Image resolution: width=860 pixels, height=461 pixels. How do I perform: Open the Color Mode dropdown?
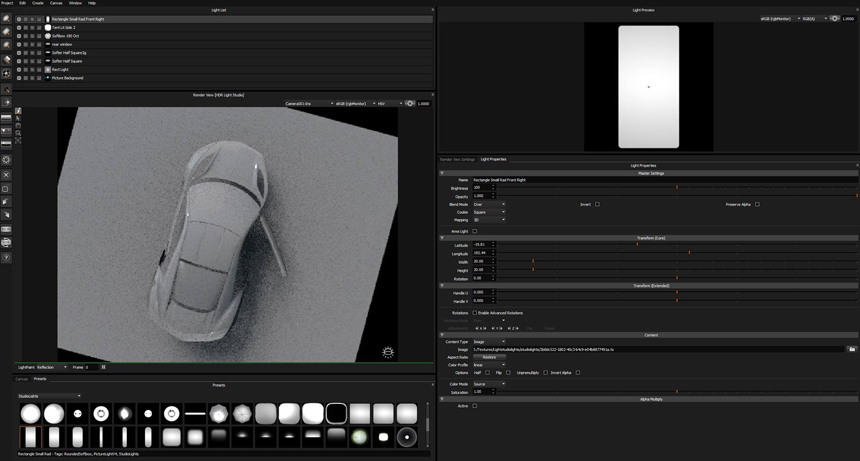click(489, 384)
